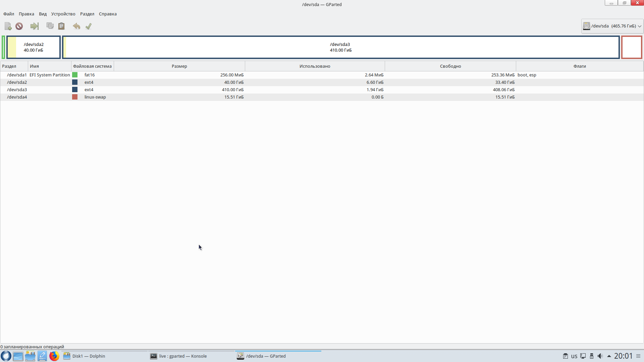Open the file manager taskbar launcher
644x362 pixels.
point(30,356)
